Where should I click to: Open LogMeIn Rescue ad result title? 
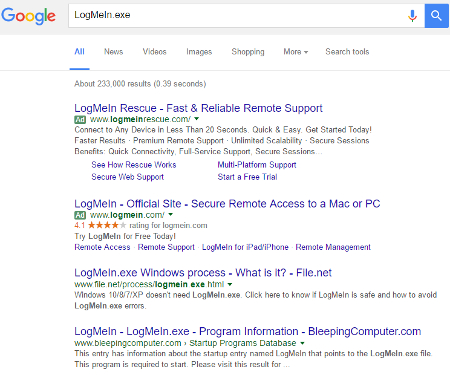tap(198, 108)
